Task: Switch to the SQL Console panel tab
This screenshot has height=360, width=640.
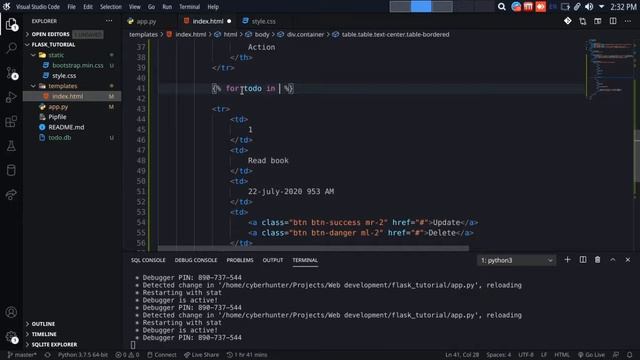Action: pyautogui.click(x=148, y=260)
